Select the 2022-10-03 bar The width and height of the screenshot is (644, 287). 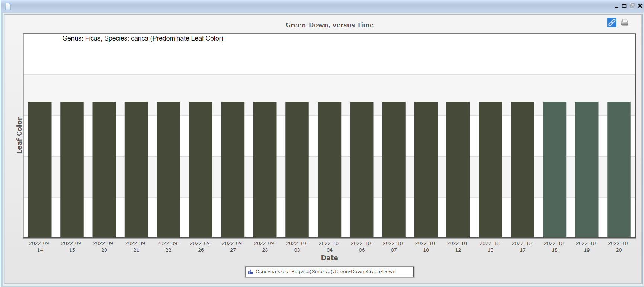297,169
